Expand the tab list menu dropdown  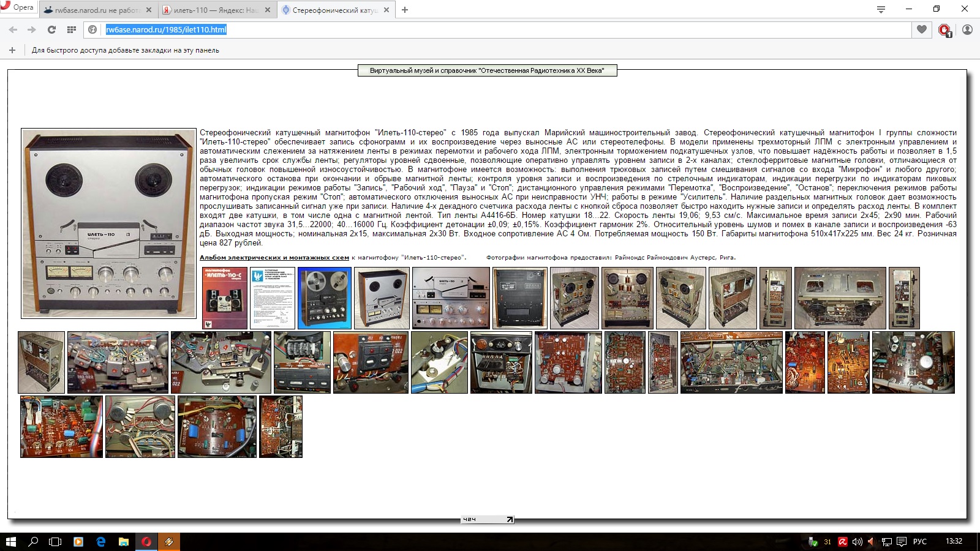pos(881,9)
